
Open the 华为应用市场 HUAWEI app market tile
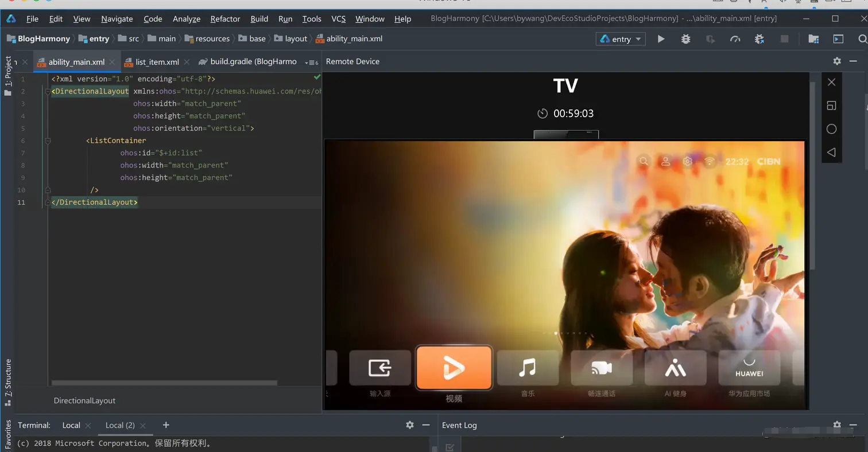point(749,368)
